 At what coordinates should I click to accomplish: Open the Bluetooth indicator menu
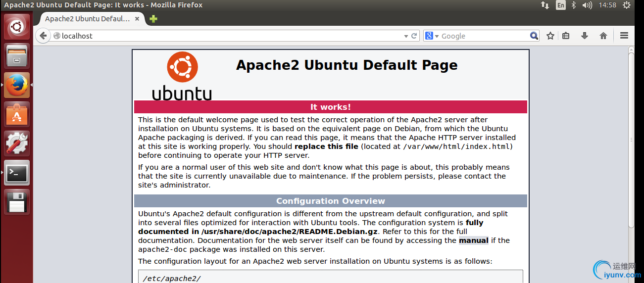pyautogui.click(x=574, y=5)
